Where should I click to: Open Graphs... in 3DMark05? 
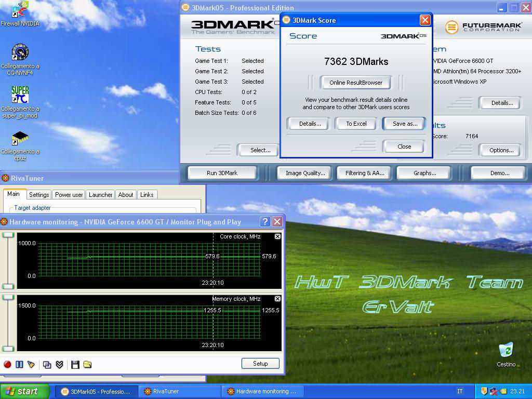tap(425, 172)
